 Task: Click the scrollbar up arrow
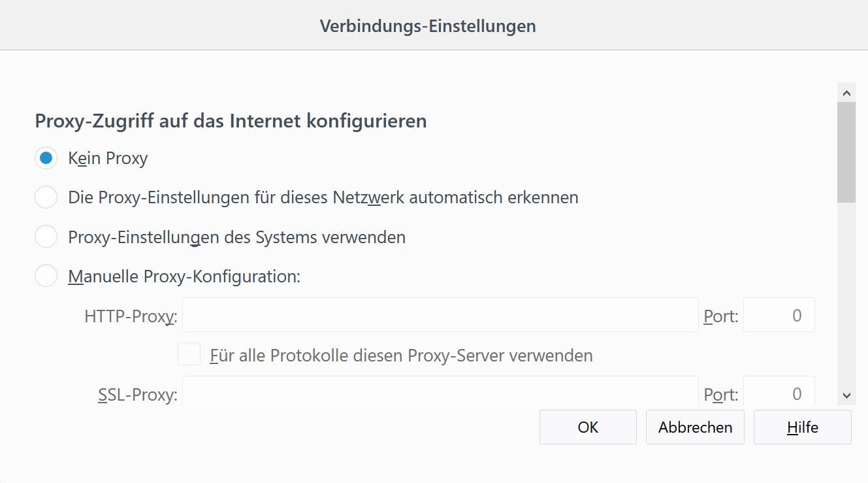846,92
